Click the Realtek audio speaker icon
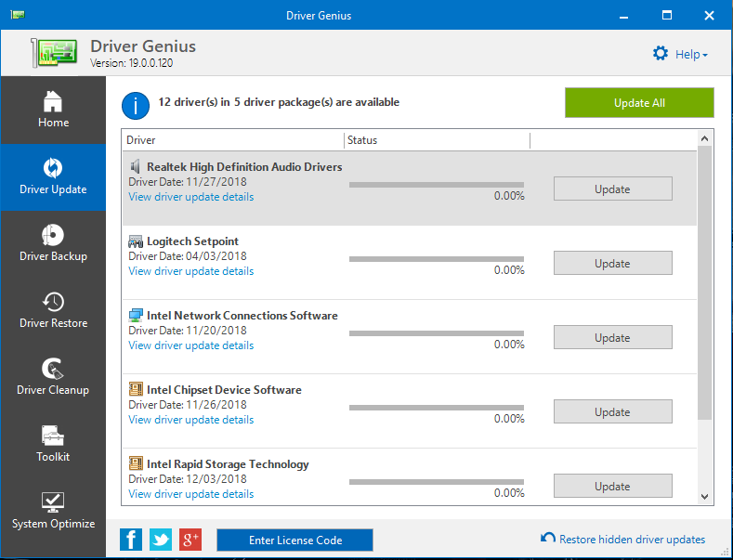Image resolution: width=733 pixels, height=560 pixels. tap(135, 166)
